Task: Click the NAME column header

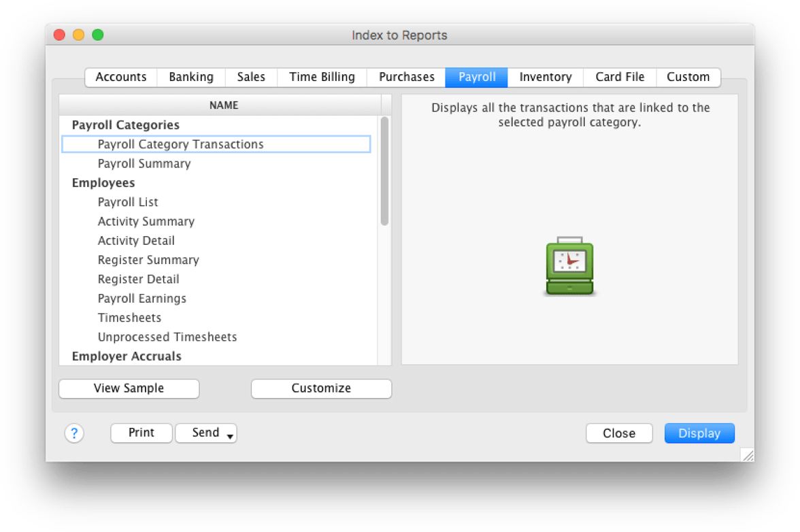Action: coord(224,105)
